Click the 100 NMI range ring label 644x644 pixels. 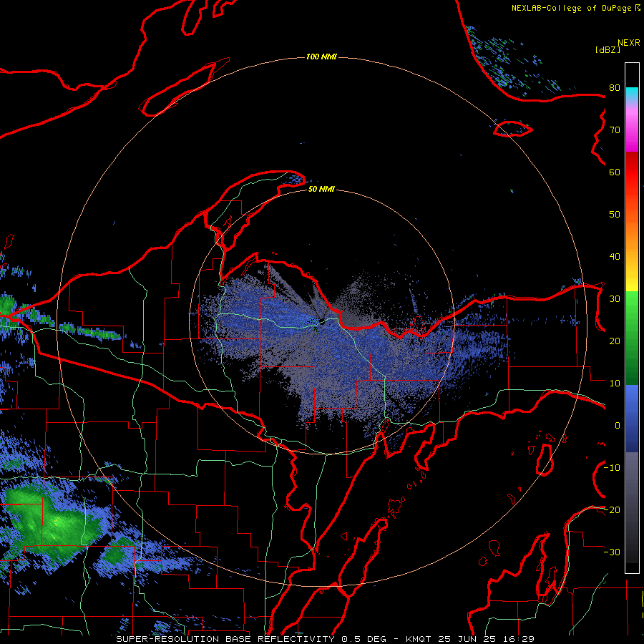(x=321, y=57)
